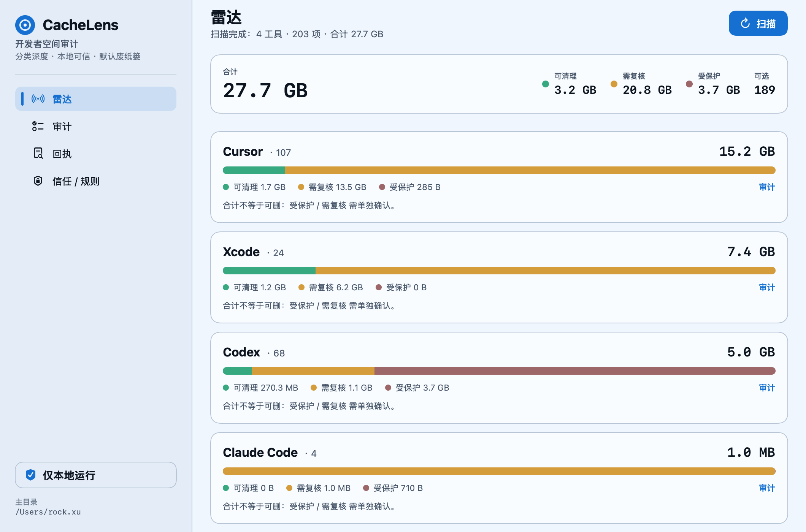Click 受保护 285 B in Cursor card

click(415, 187)
